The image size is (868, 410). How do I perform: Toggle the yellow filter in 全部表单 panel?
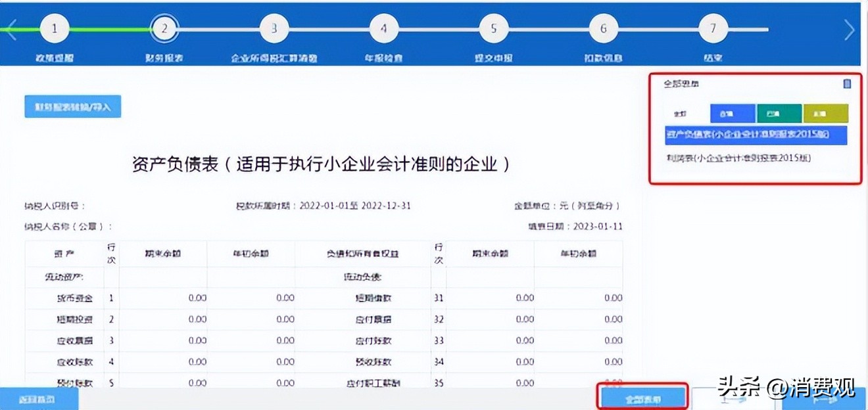pos(827,113)
